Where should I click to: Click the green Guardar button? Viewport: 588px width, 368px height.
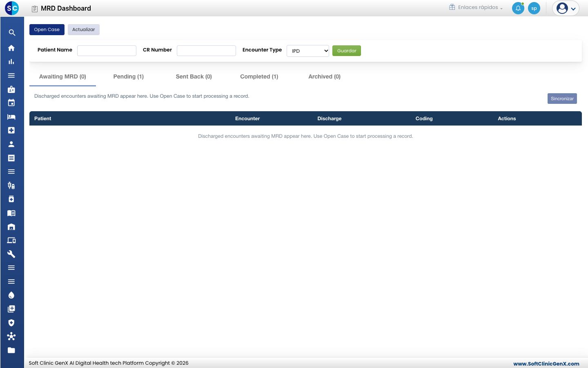click(x=347, y=51)
